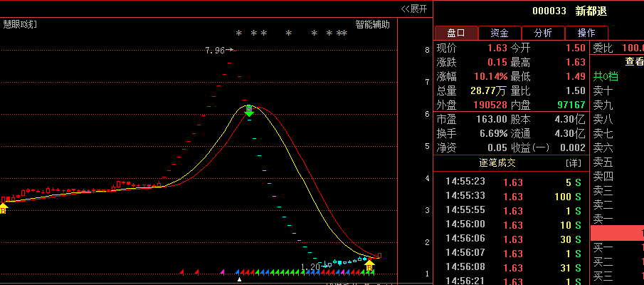Click the 1.20 low price label
The width and height of the screenshot is (644, 285).
(310, 266)
